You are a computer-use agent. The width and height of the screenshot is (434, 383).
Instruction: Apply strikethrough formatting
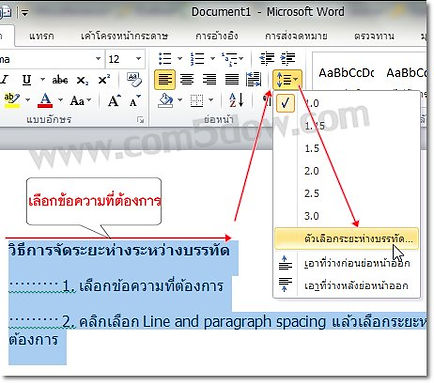click(x=60, y=80)
